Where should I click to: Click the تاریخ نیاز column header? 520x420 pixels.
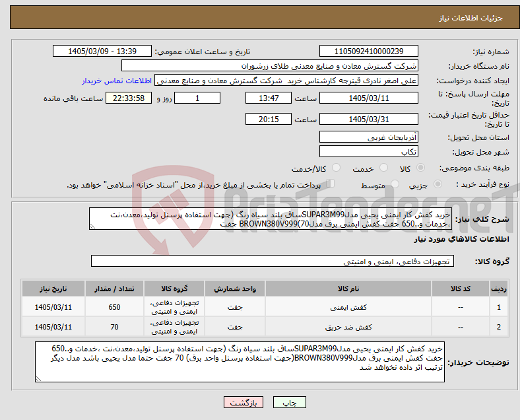click(53, 289)
